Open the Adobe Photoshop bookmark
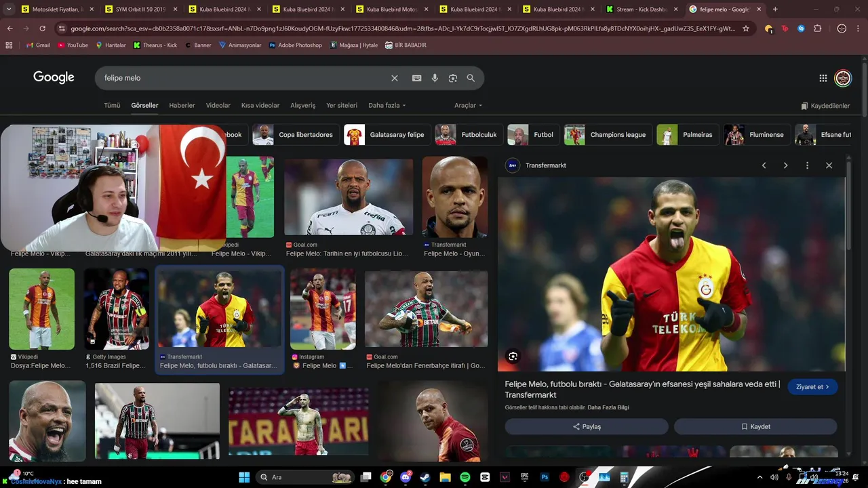The height and width of the screenshot is (488, 868). click(296, 45)
